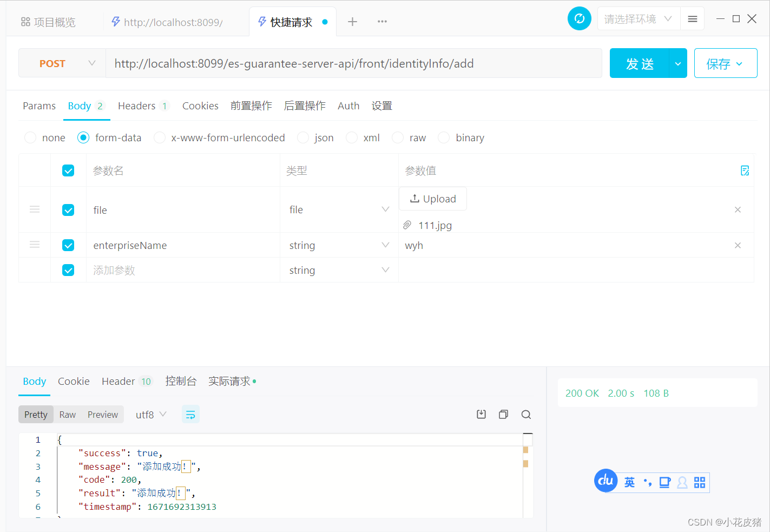The height and width of the screenshot is (532, 770).
Task: Uncheck the enterpriseName parameter checkbox
Action: [68, 245]
